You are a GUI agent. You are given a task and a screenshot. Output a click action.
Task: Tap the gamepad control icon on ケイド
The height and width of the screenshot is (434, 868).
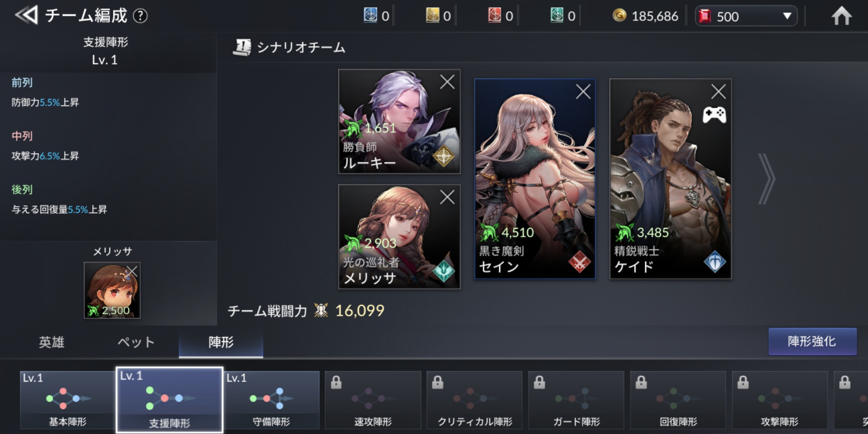pos(714,115)
